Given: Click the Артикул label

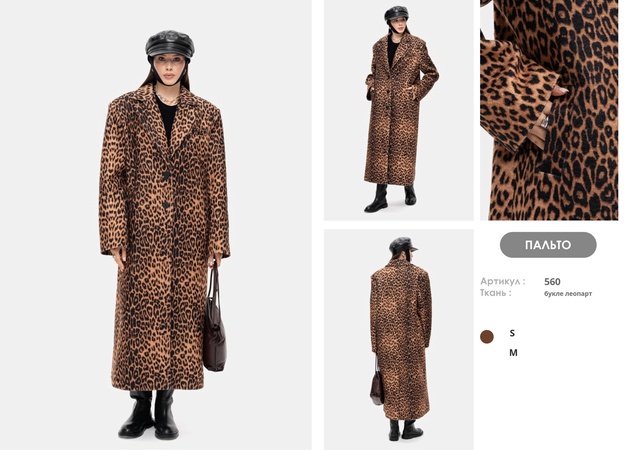Looking at the screenshot, I should 503,281.
